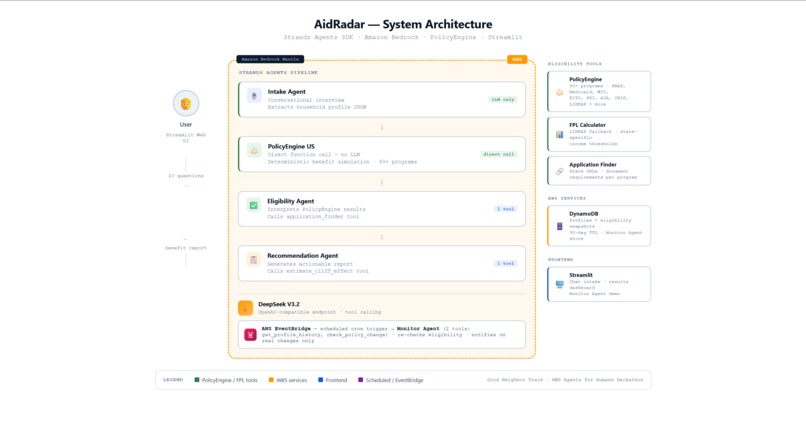Screen dimensions: 806x440
Task: Click the 'Scheduled / EventBridge' legend text
Action: coord(395,380)
